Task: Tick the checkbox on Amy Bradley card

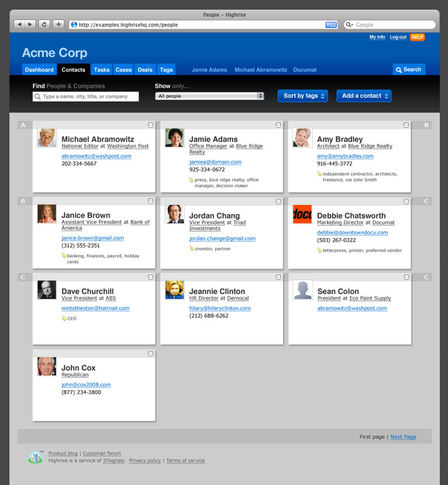Action: point(406,125)
